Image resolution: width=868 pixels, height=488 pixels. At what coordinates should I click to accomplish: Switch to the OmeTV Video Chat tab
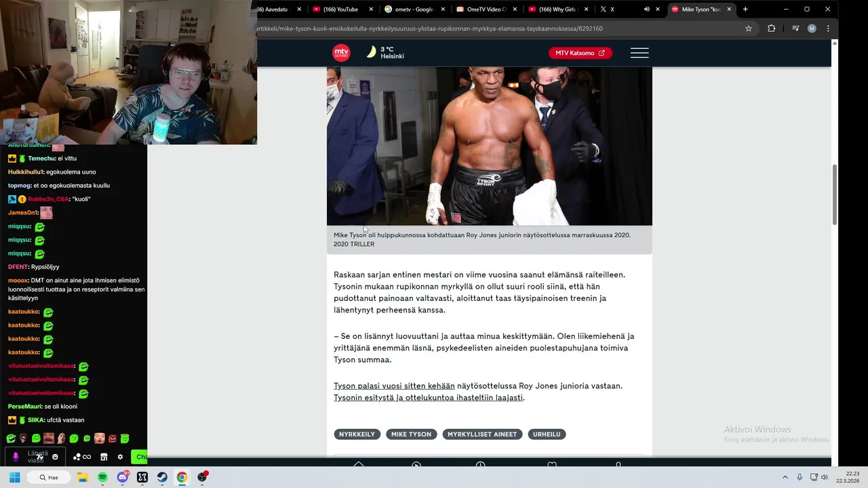pos(486,9)
